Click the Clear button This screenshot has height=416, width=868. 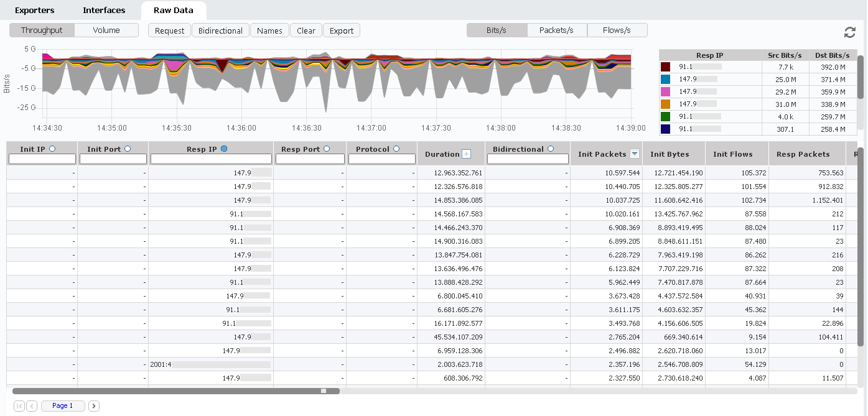point(306,30)
